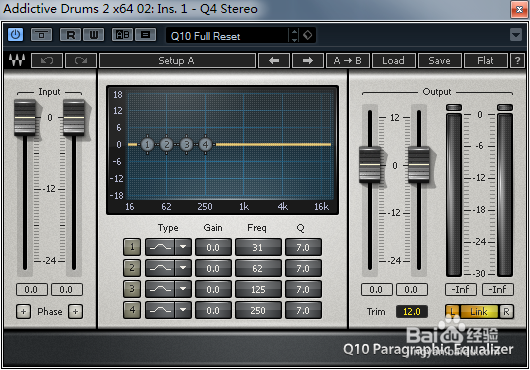Click right input level value field
The height and width of the screenshot is (370, 530).
tap(67, 290)
